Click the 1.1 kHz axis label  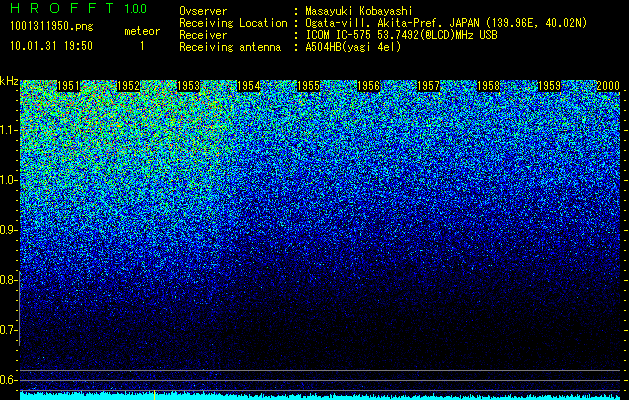[x=7, y=130]
